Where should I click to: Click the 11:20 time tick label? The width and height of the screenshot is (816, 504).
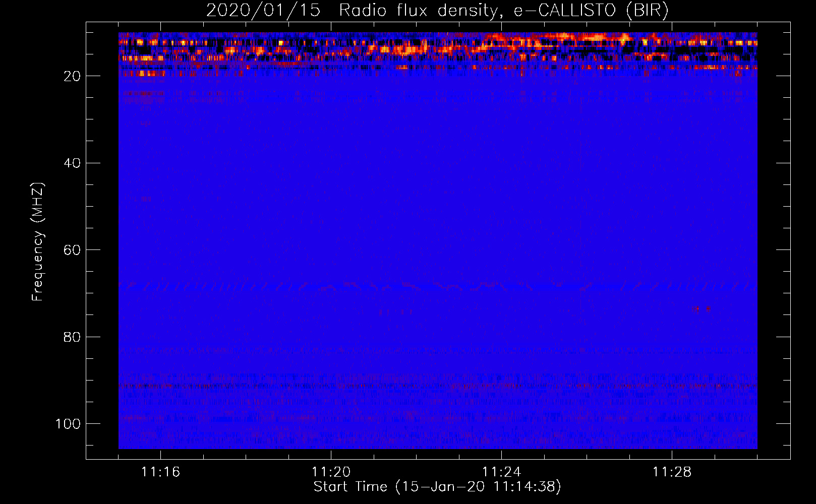click(331, 472)
